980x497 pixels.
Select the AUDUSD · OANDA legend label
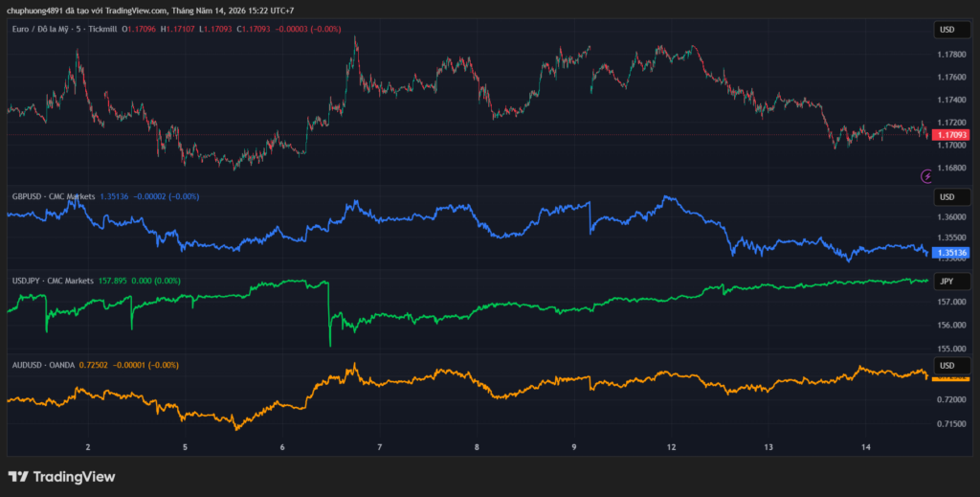tap(43, 365)
